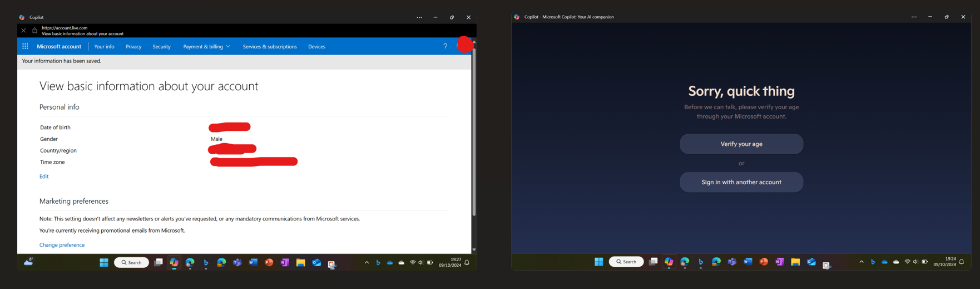
Task: Click the blue OneDrive cloud tray icon, 19:27 taskbar
Action: tap(390, 262)
